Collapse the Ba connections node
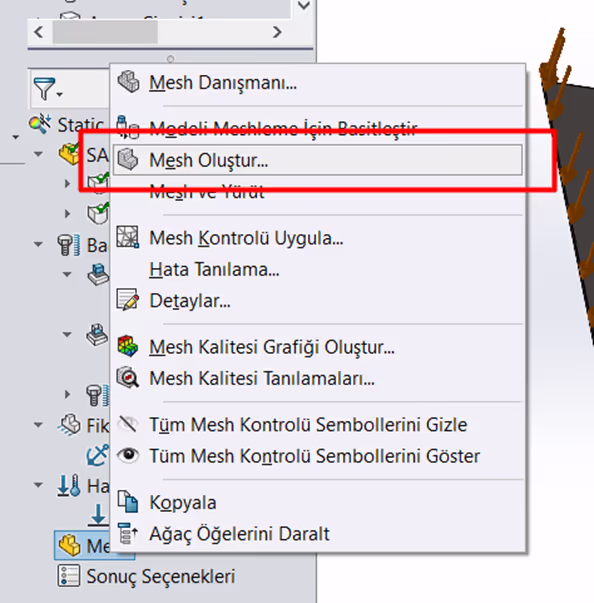 point(38,245)
